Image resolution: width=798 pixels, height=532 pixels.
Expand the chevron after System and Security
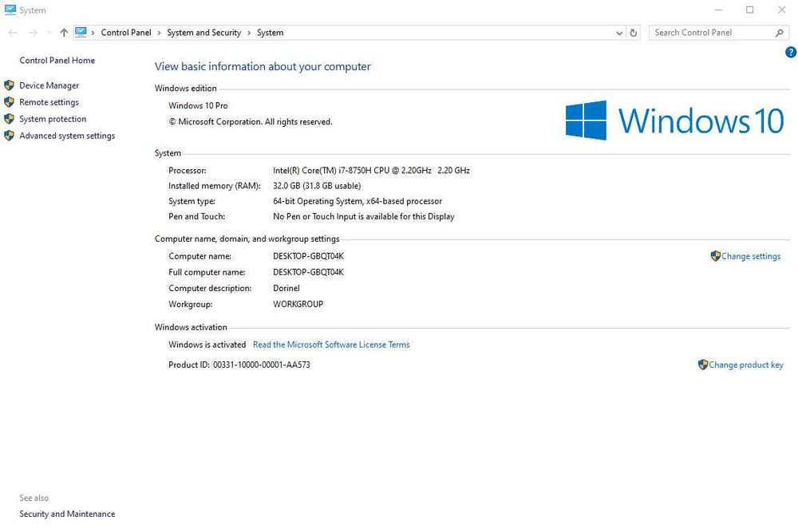249,33
